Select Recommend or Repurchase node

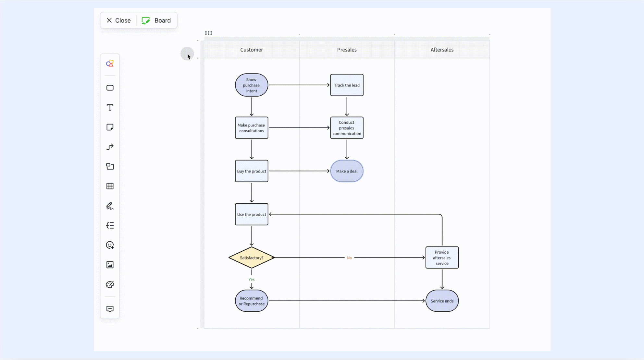pos(252,301)
